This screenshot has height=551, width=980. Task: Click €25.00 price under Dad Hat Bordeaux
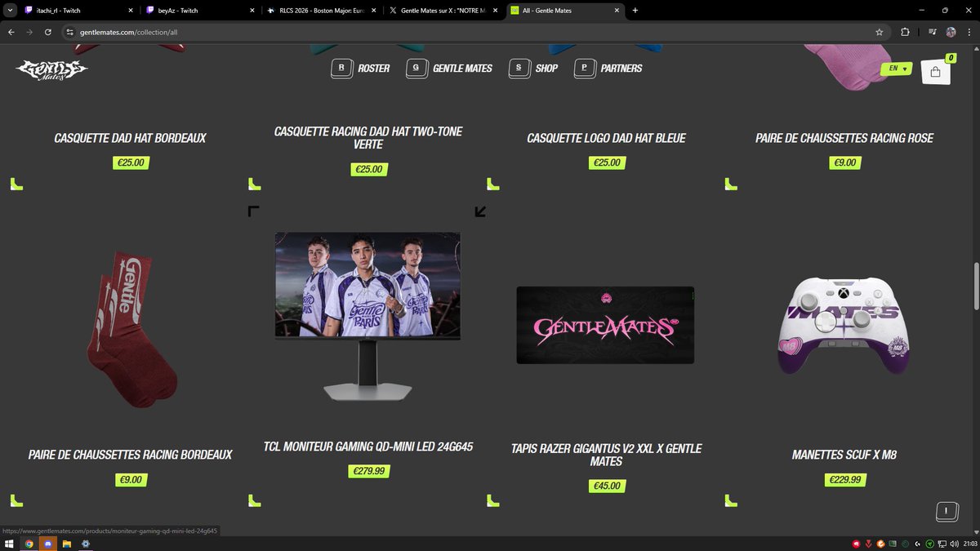131,162
